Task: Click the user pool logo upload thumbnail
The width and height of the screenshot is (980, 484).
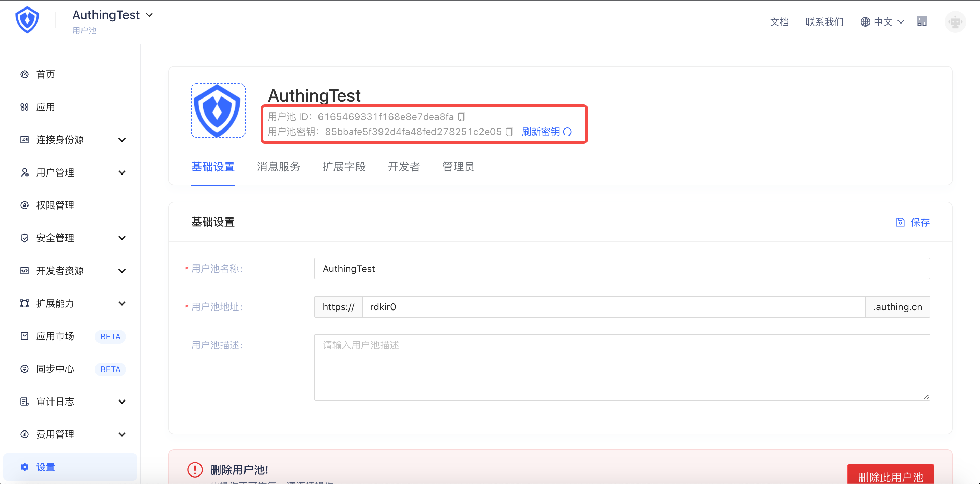Action: (218, 110)
